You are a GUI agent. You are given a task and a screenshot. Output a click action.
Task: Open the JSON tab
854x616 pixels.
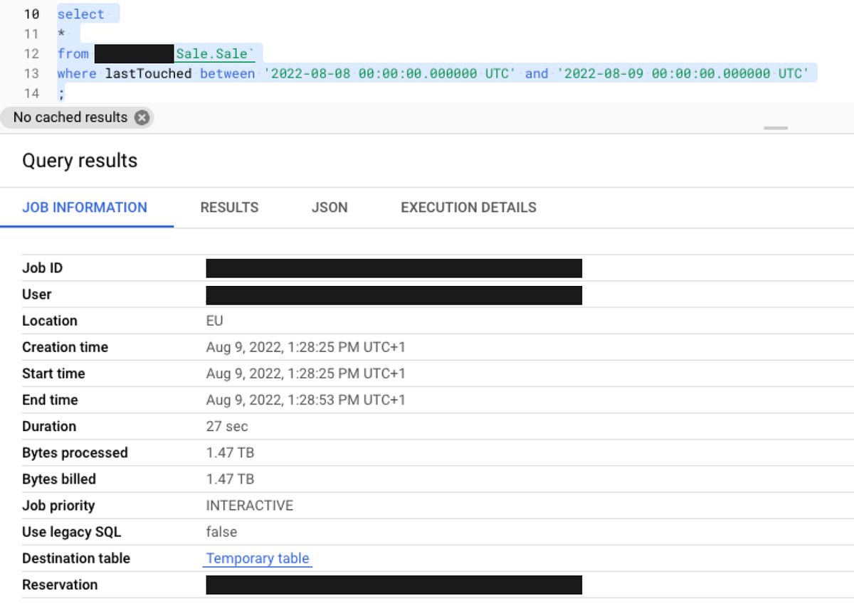pos(329,207)
